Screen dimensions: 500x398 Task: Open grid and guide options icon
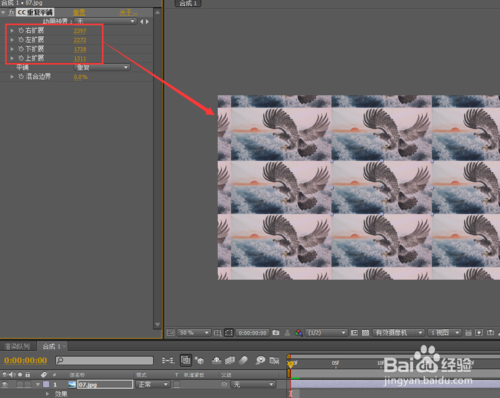click(217, 333)
